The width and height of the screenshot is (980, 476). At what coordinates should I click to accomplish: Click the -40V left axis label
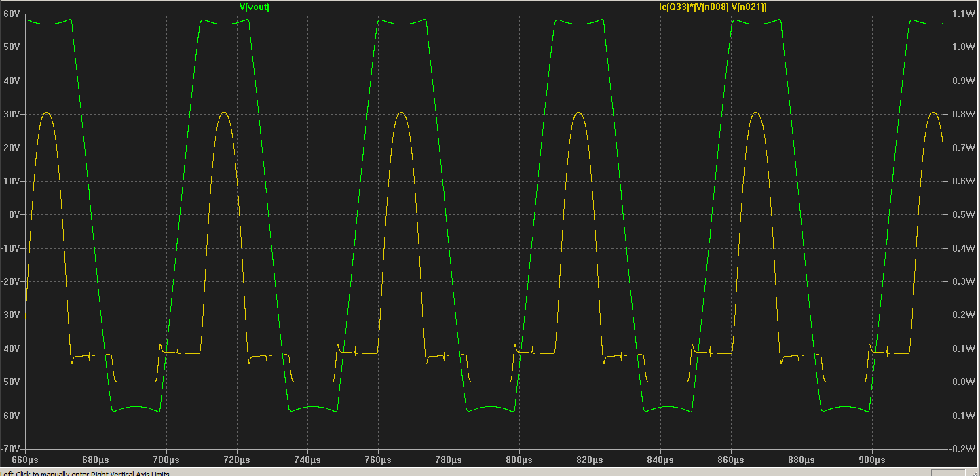[12, 349]
